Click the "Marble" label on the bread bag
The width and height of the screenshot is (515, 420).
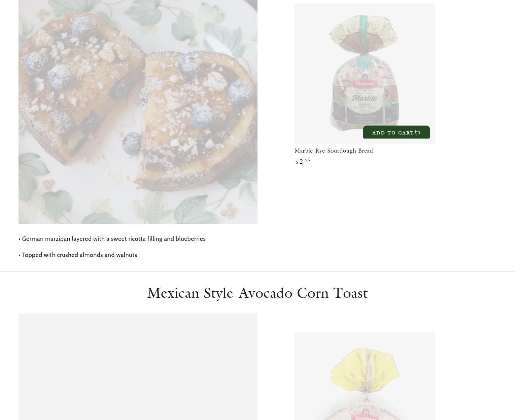[x=364, y=98]
